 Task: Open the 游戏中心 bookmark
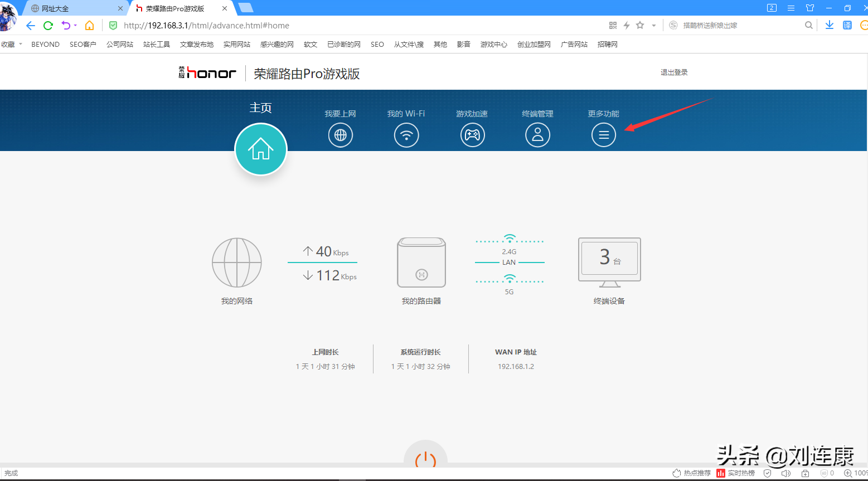coord(494,44)
